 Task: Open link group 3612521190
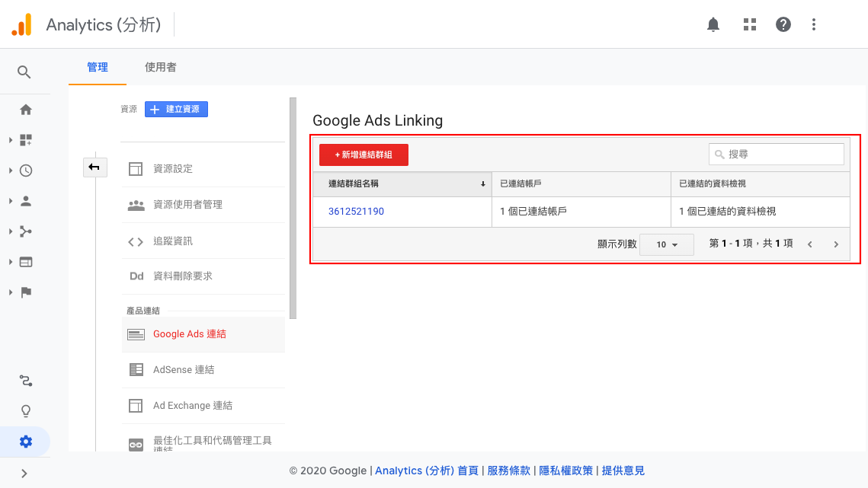coord(356,212)
